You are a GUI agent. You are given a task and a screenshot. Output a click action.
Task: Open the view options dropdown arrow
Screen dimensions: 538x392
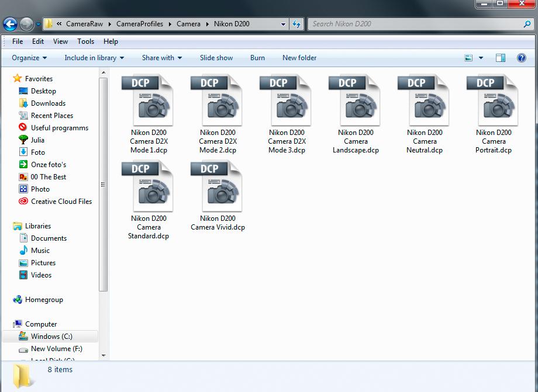click(481, 58)
